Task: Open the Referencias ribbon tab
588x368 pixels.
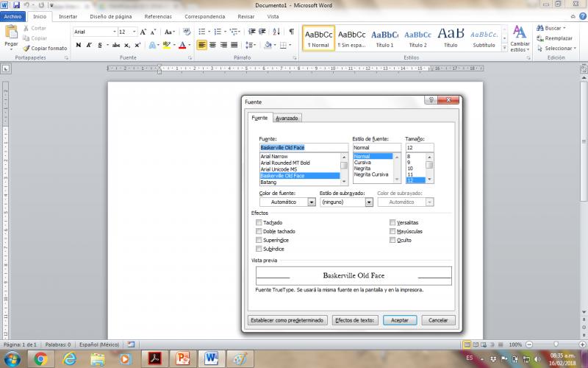Action: pos(158,16)
